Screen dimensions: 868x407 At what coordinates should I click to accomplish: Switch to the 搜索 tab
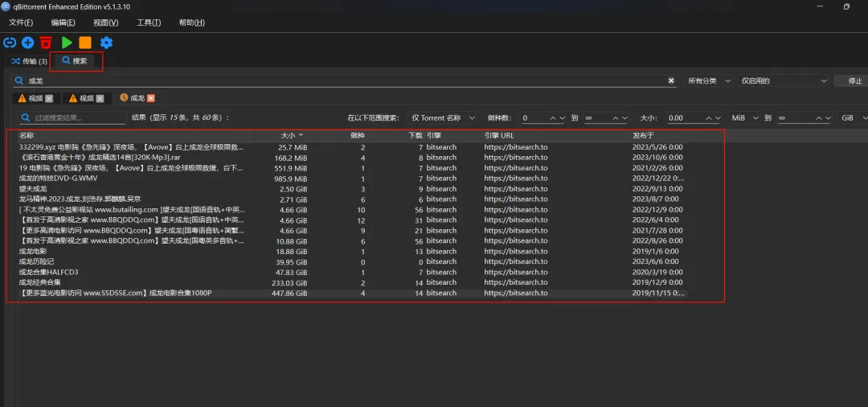coord(76,61)
